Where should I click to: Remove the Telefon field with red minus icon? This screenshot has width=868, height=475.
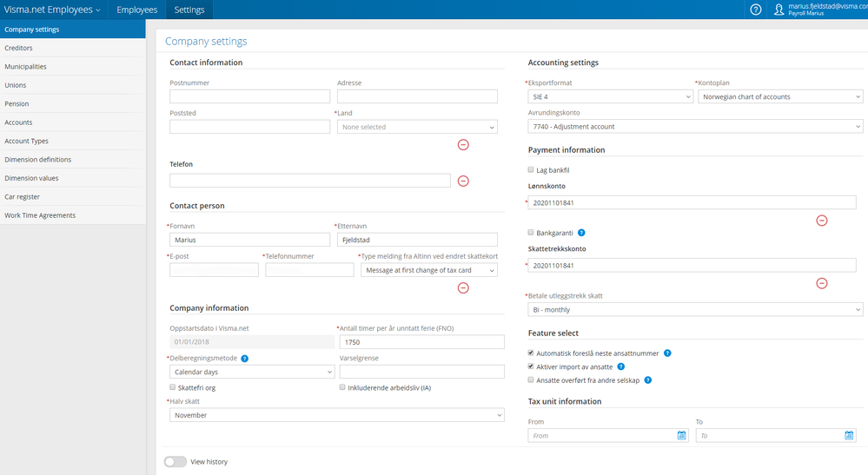pyautogui.click(x=463, y=181)
